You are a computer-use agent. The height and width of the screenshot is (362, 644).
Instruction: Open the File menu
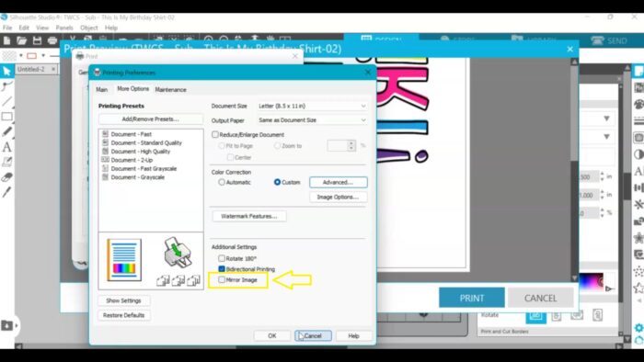pyautogui.click(x=7, y=28)
